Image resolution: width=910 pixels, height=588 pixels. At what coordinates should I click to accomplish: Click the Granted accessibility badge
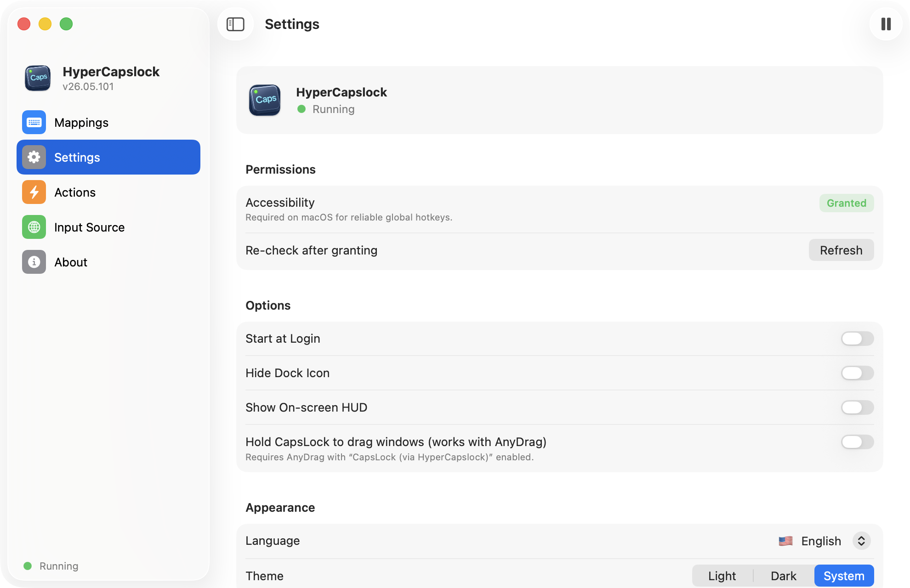tap(846, 203)
